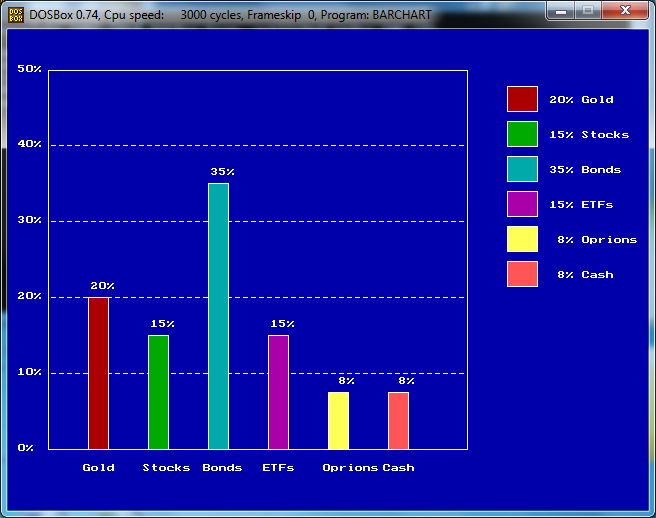Click the teal Bonds legend swatch
The height and width of the screenshot is (518, 656).
(x=522, y=169)
